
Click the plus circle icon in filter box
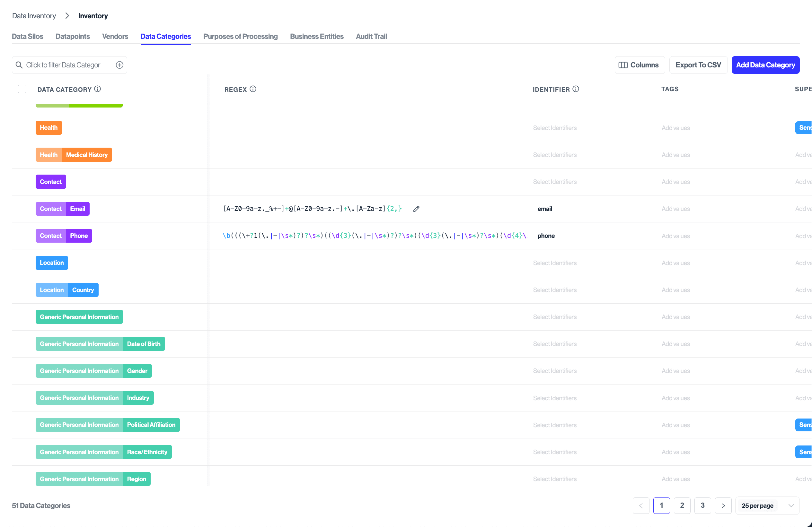click(x=119, y=65)
